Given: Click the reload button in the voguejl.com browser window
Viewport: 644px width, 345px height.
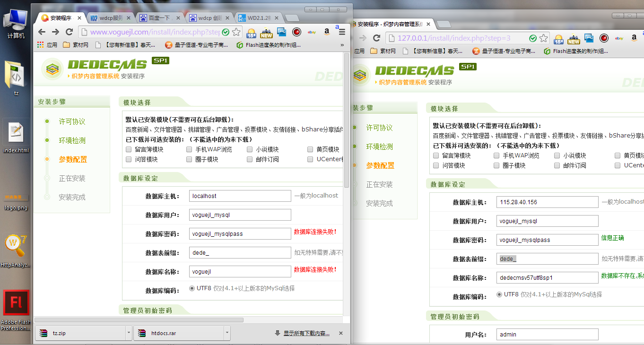Looking at the screenshot, I should click(x=70, y=32).
